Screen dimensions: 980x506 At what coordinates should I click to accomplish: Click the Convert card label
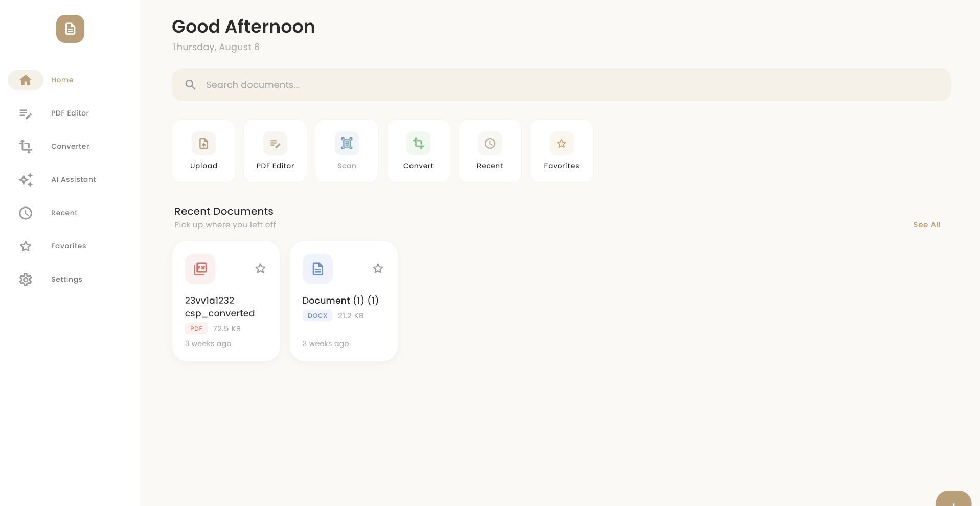[x=418, y=166]
